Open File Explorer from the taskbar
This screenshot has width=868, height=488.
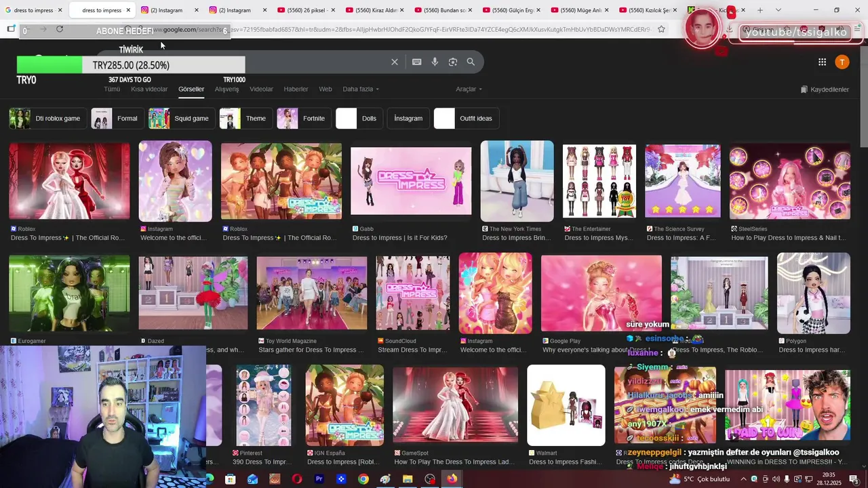click(408, 479)
